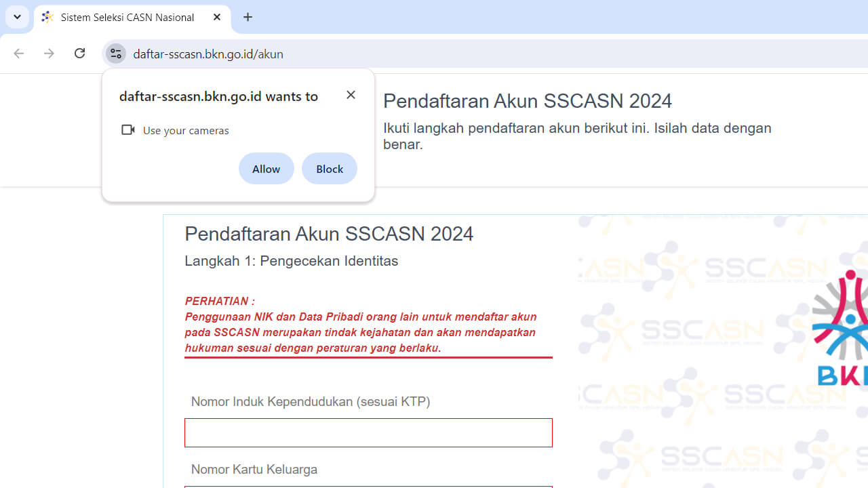Allow camera access for the site
The height and width of the screenshot is (488, 868).
coord(266,169)
